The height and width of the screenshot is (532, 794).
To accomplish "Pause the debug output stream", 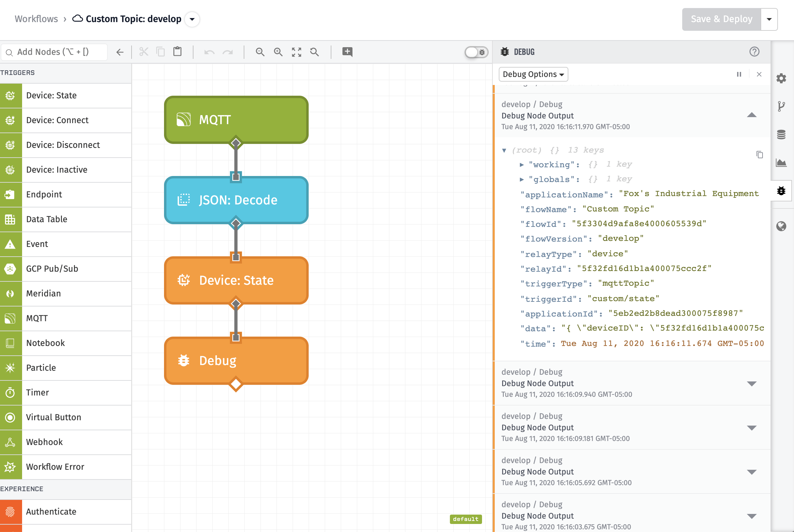I will pyautogui.click(x=739, y=74).
